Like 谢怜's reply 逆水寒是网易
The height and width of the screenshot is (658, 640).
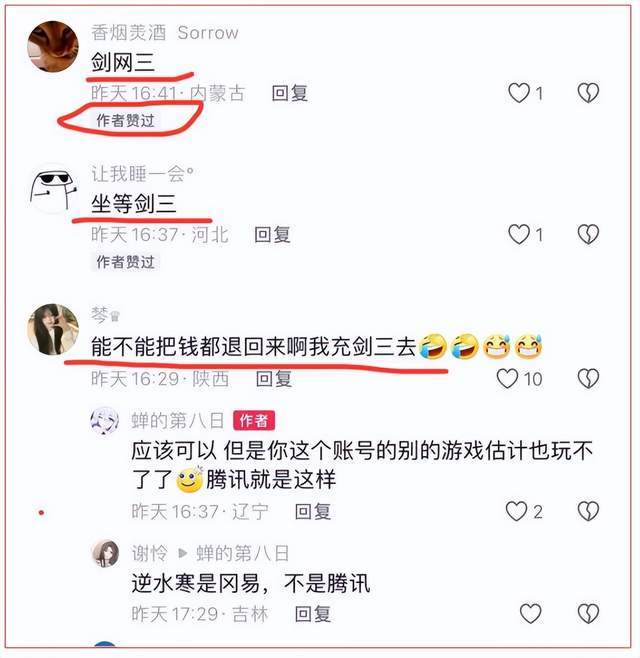(x=530, y=614)
